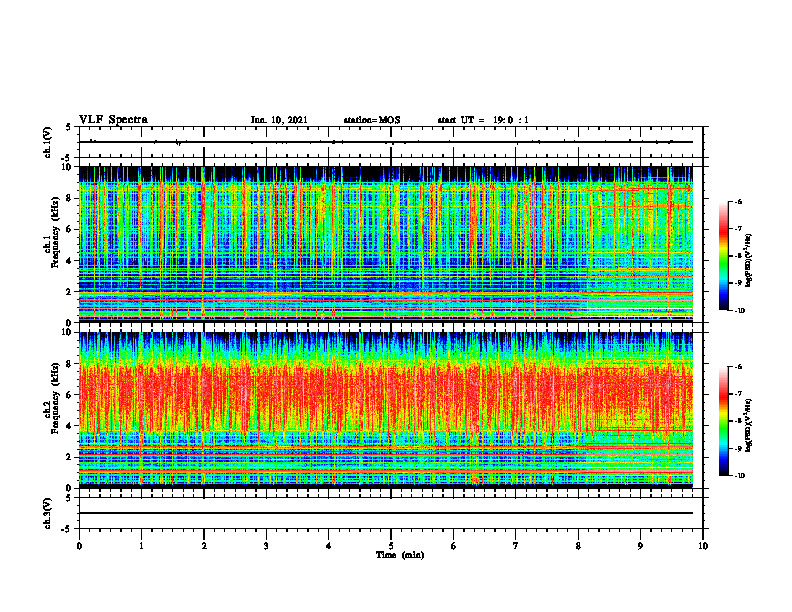Click the "station=MOS" header label
Image resolution: width=792 pixels, height=612 pixels.
372,120
